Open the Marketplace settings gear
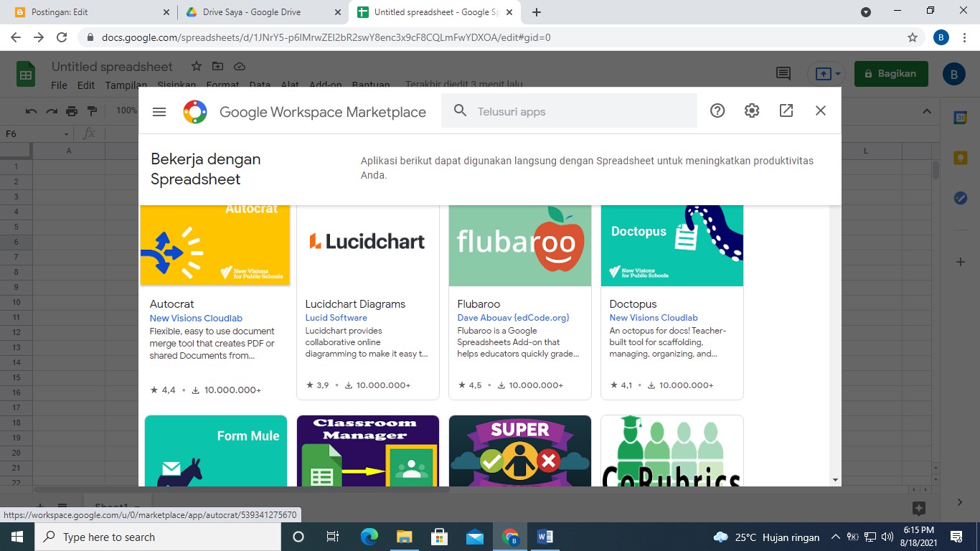Screen dimensions: 980x551 coord(751,110)
